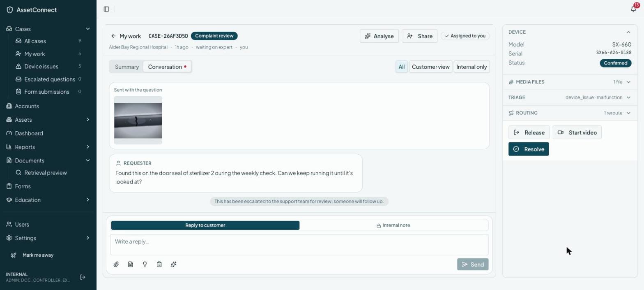The width and height of the screenshot is (644, 290).
Task: Select the Conversation tab
Action: tap(167, 67)
